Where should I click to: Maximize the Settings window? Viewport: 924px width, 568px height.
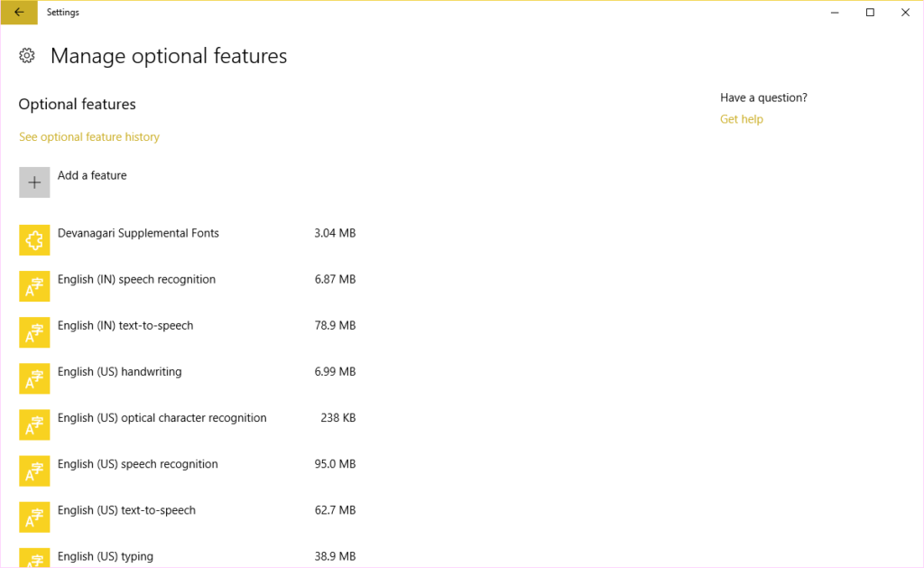[870, 13]
